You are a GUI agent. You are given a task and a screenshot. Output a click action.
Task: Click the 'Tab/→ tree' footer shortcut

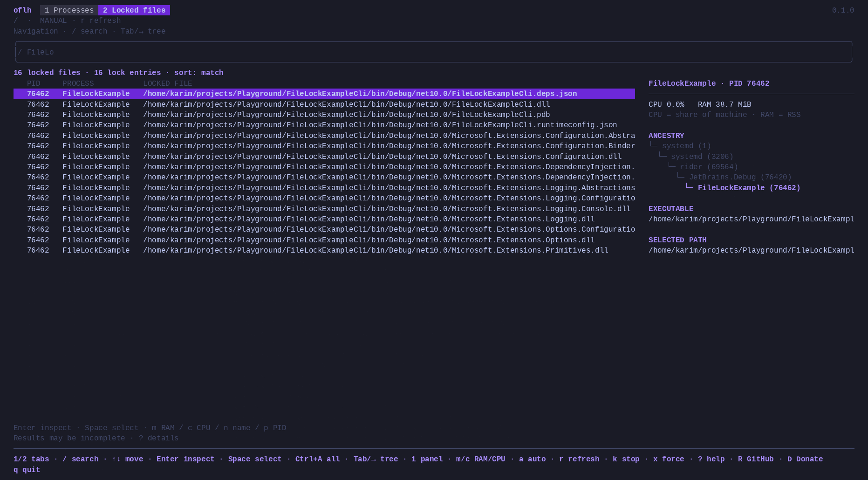coord(376,459)
